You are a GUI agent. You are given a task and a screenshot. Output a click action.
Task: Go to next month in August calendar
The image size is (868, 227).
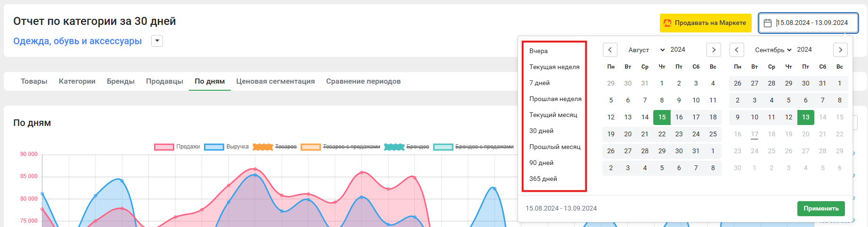(714, 50)
